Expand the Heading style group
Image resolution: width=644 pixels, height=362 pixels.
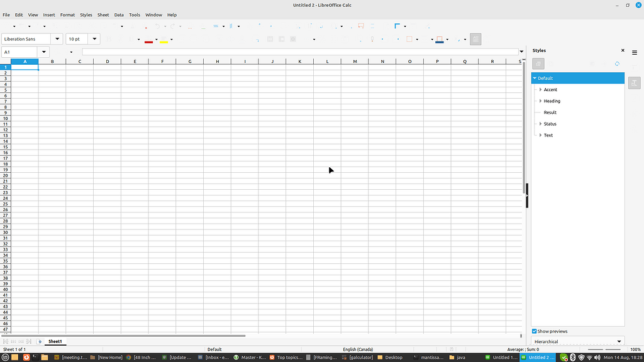pyautogui.click(x=540, y=101)
